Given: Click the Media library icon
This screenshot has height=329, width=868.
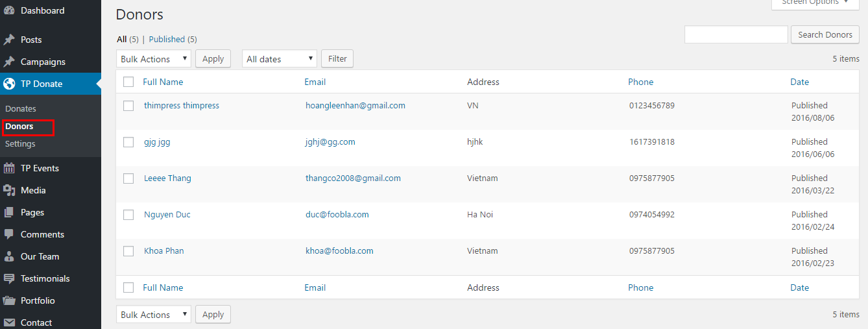Looking at the screenshot, I should (x=9, y=190).
